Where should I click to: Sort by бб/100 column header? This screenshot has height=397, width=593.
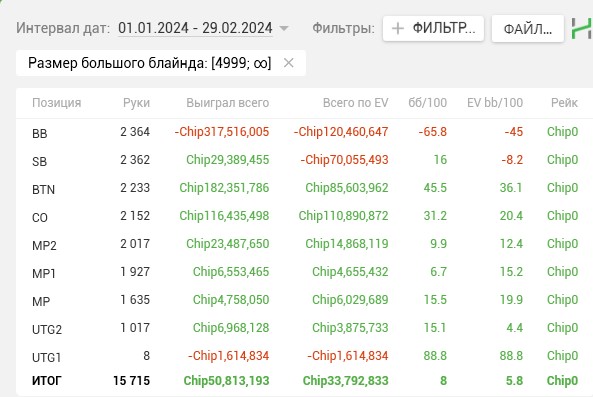pyautogui.click(x=427, y=103)
